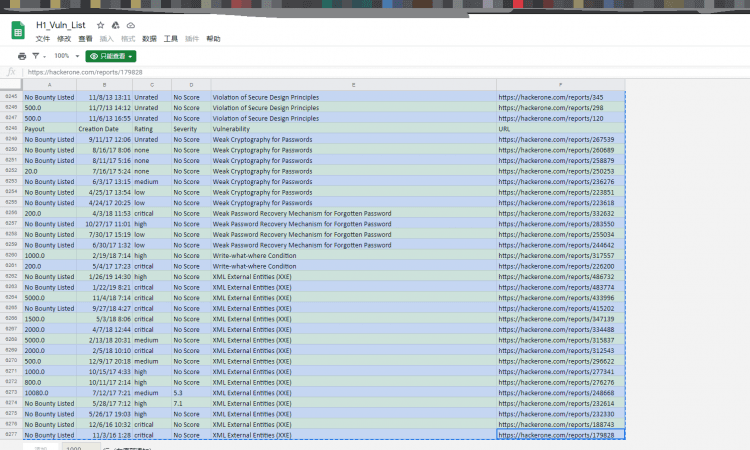Viewport: 750px width, 450px height.
Task: Open the 100% zoom dropdown
Action: (66, 56)
